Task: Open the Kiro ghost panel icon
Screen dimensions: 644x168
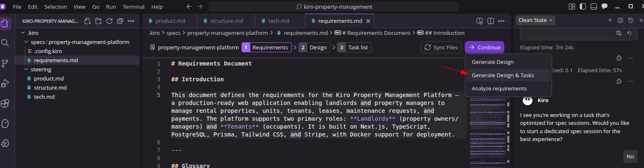Action: click(5, 124)
